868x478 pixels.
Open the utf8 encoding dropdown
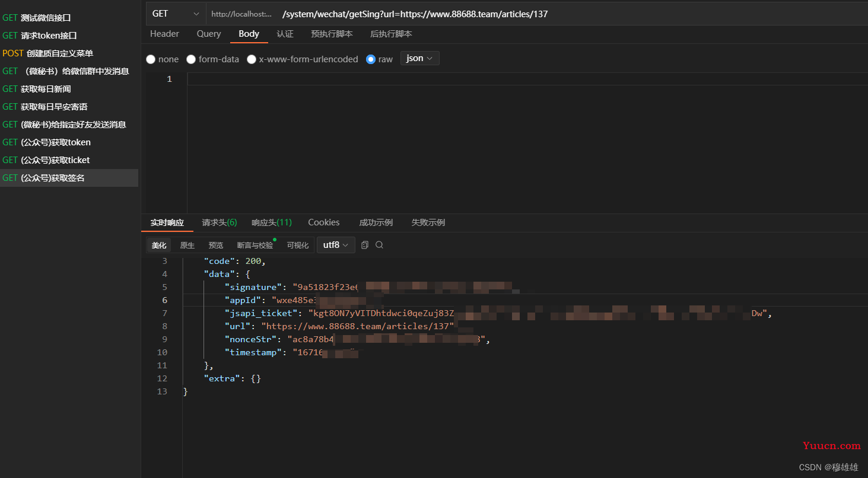[x=336, y=245]
